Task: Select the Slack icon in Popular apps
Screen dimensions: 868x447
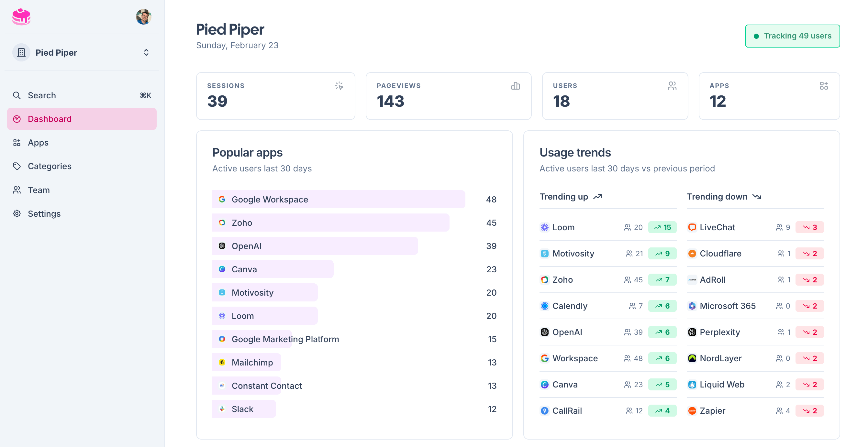Action: (x=221, y=409)
